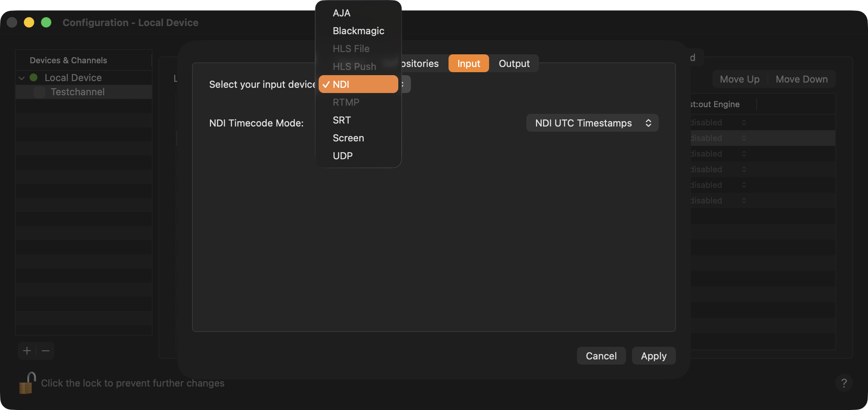Select RTMP menu entry

click(x=358, y=102)
